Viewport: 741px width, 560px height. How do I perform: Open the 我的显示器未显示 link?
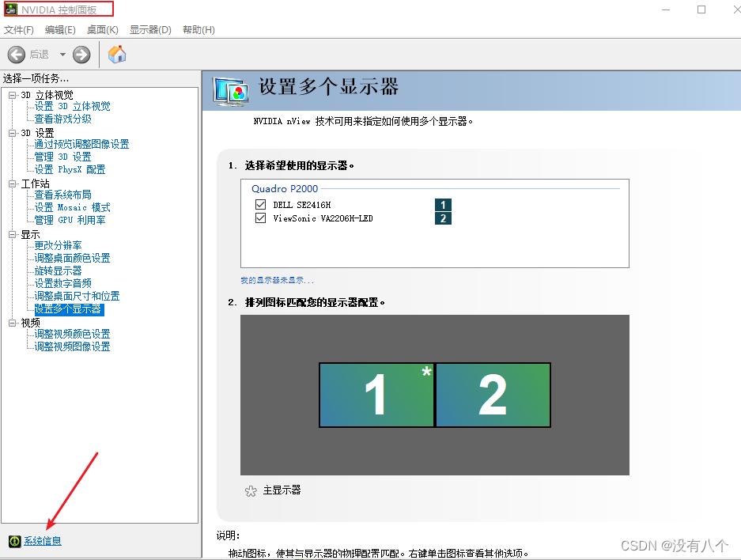pyautogui.click(x=277, y=280)
